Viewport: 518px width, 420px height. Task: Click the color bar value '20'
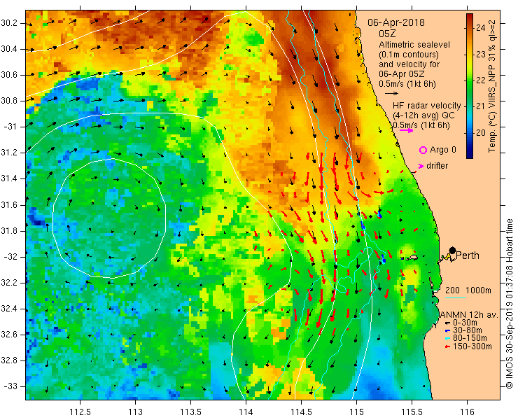tap(481, 133)
